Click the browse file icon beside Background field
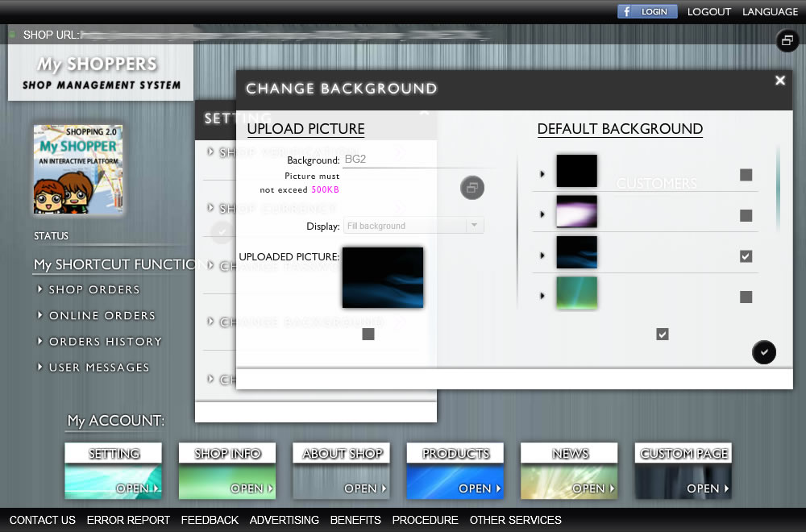The height and width of the screenshot is (532, 806). [x=472, y=188]
